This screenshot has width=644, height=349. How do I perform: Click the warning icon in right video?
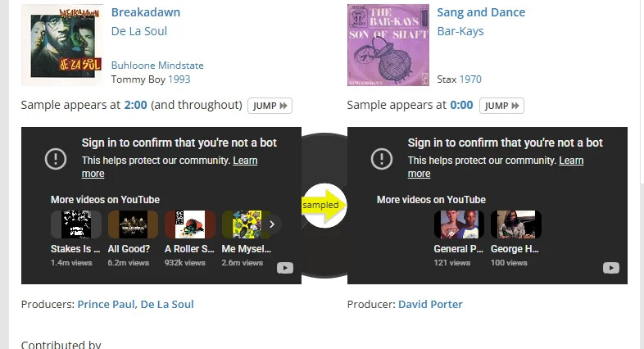[381, 158]
